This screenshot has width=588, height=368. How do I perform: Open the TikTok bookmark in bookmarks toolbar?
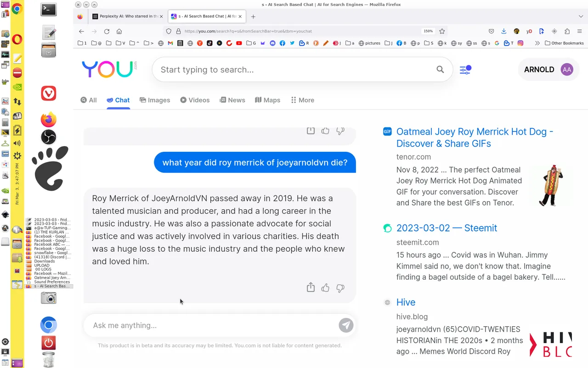coord(209,43)
